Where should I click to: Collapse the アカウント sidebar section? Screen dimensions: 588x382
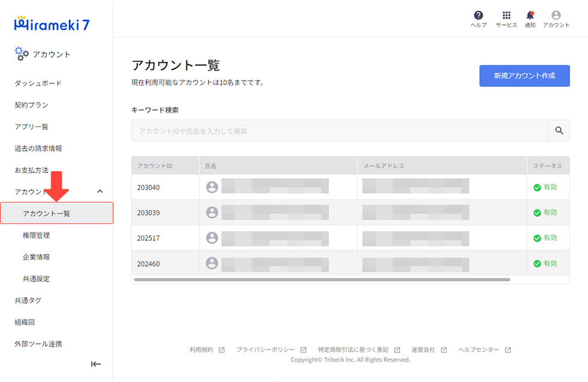[100, 191]
